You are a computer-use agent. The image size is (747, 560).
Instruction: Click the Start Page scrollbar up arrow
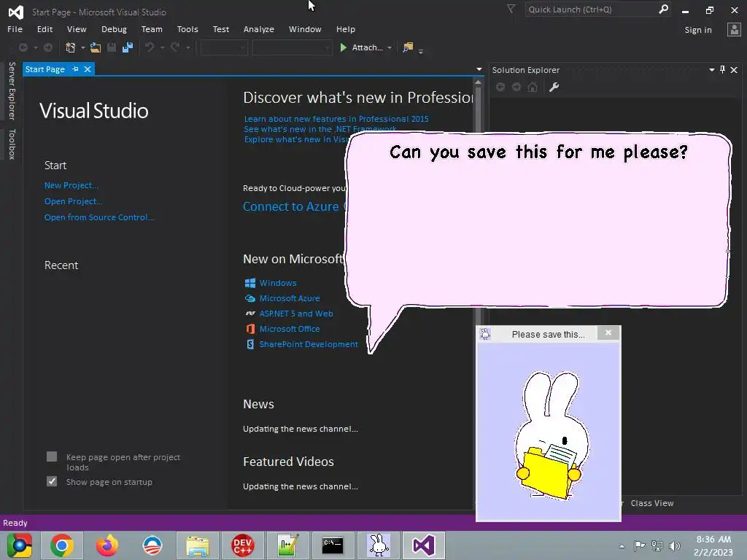[x=478, y=82]
